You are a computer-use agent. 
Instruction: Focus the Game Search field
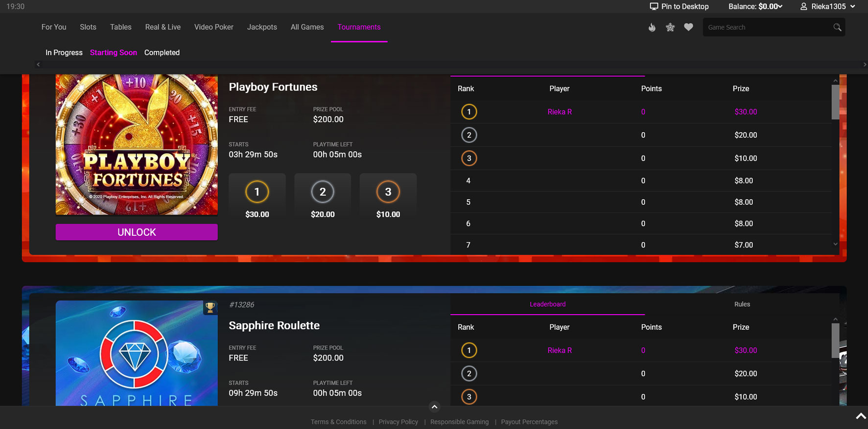(x=766, y=27)
